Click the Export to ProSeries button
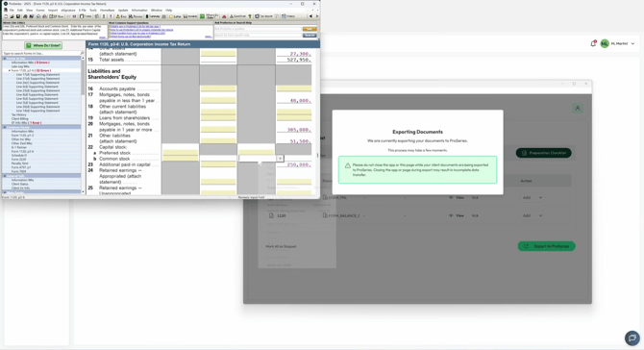Image resolution: width=644 pixels, height=350 pixels. 546,246
